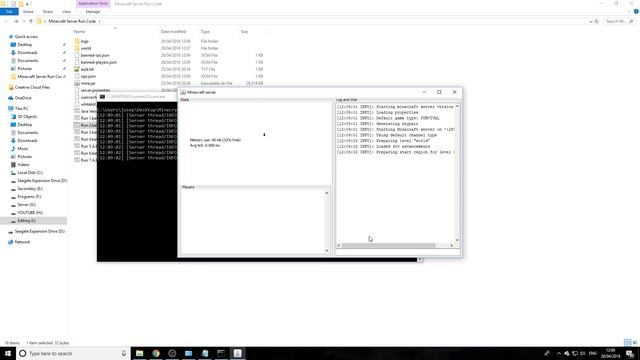Show hidden system tray icons
640x360 pixels.
[x=558, y=353]
